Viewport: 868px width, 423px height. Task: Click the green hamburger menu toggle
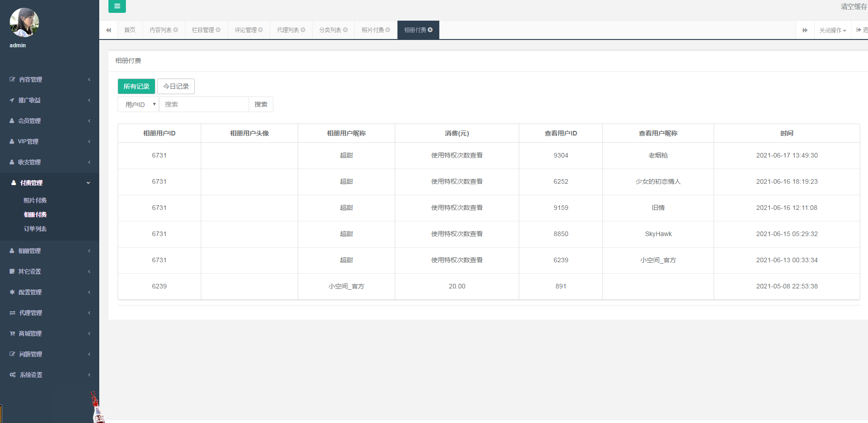click(x=117, y=6)
